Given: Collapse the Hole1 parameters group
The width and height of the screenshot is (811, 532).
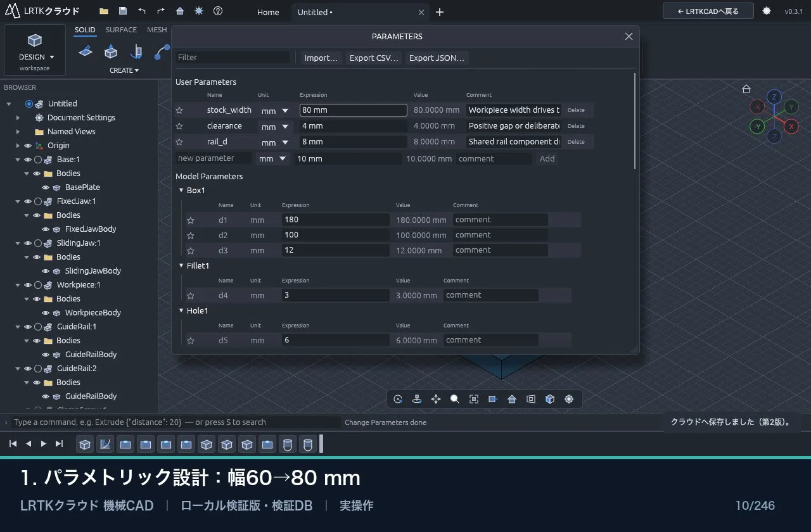Looking at the screenshot, I should coord(181,311).
